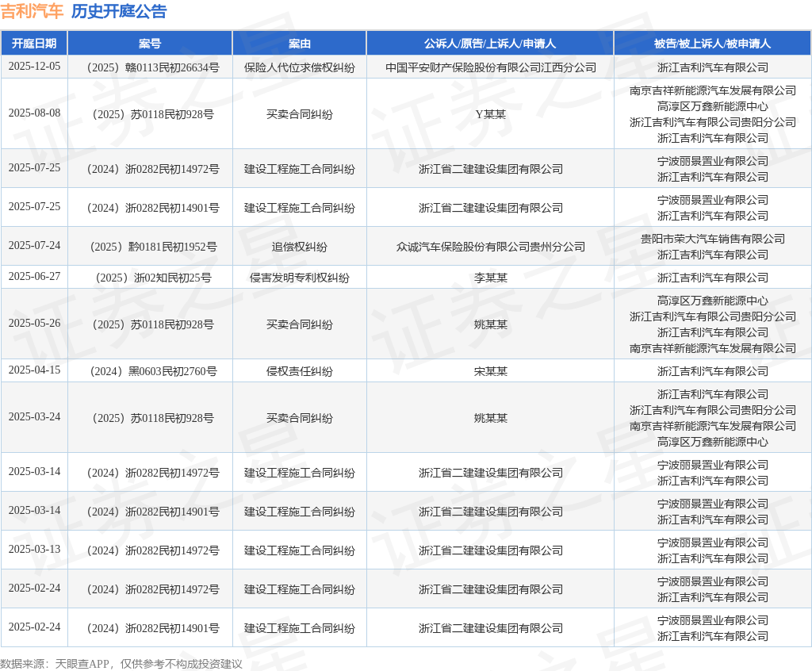Viewport: 812px width, 671px height.
Task: Click the 吉利汽车 title text
Action: (32, 11)
